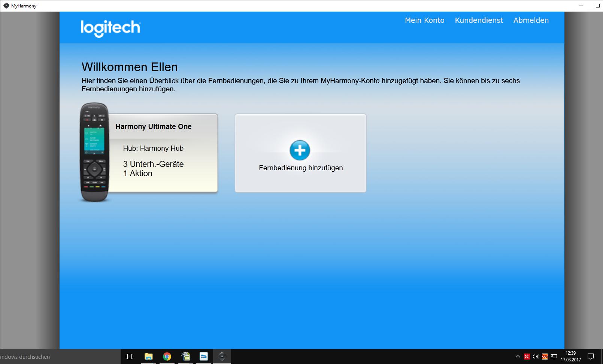603x364 pixels.
Task: Open the volume control in tray
Action: tap(536, 357)
